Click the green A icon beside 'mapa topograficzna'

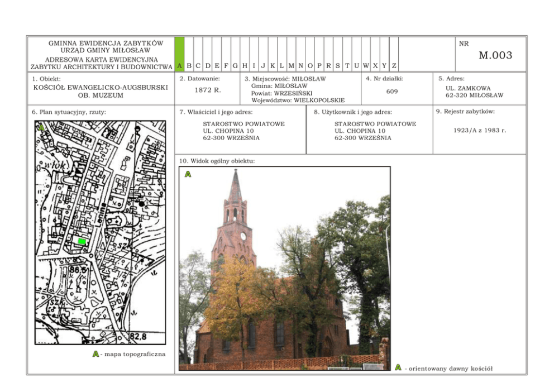coord(95,354)
